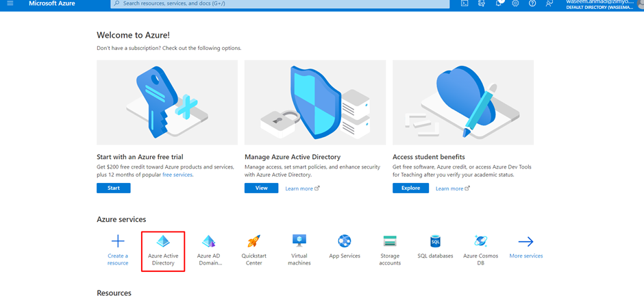The width and height of the screenshot is (644, 296).
Task: Click the Resources heading
Action: point(114,293)
